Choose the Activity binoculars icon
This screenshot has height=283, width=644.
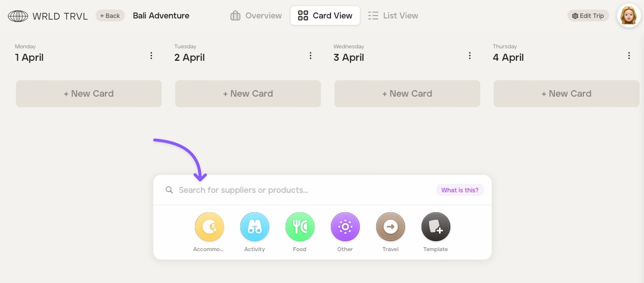point(254,227)
